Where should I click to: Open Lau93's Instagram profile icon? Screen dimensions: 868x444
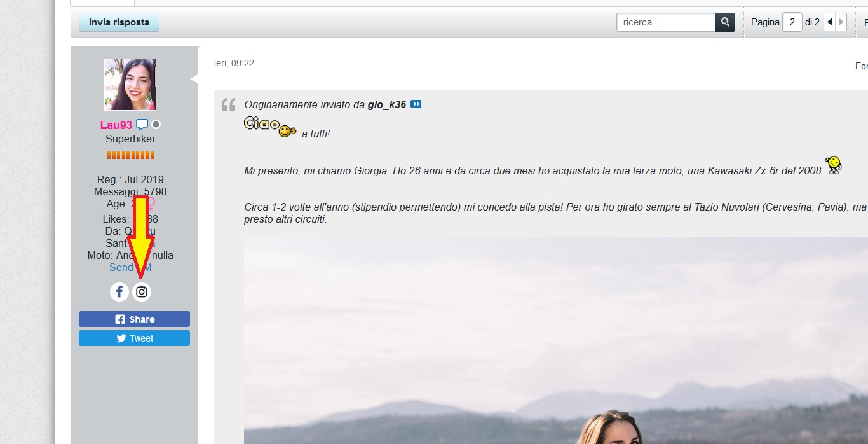[142, 292]
